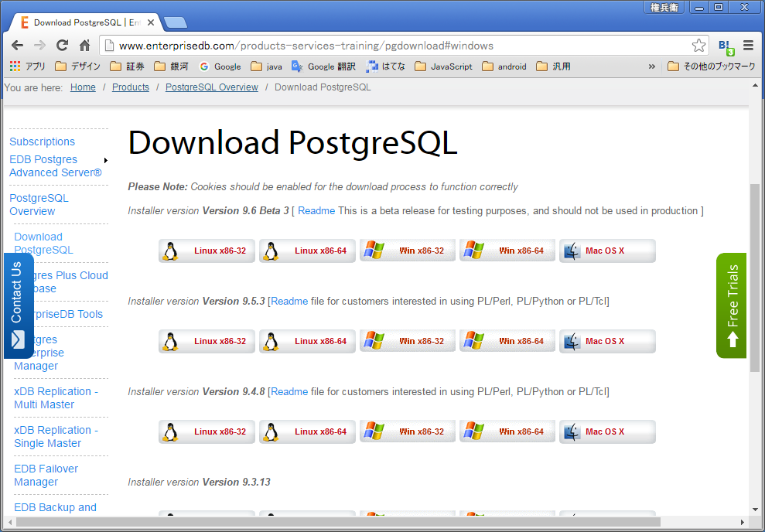Open a new tab
Viewport: 765px width, 532px height.
[x=175, y=22]
